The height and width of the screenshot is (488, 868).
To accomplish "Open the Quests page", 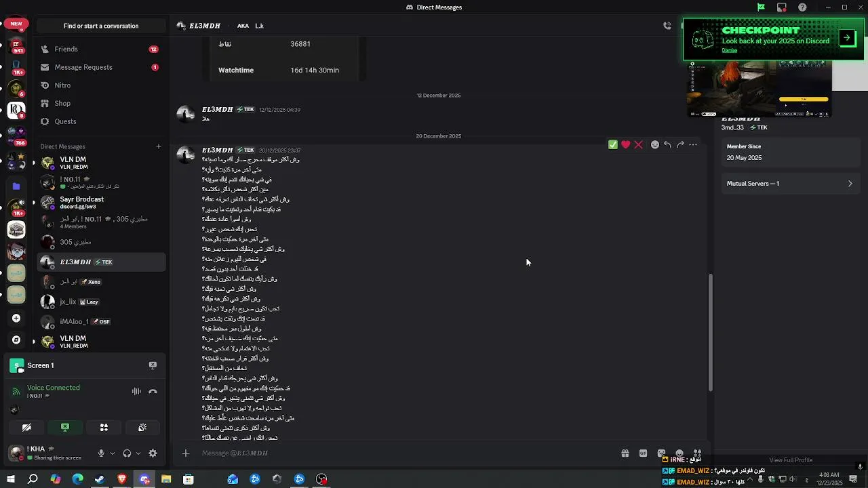I will point(101,121).
